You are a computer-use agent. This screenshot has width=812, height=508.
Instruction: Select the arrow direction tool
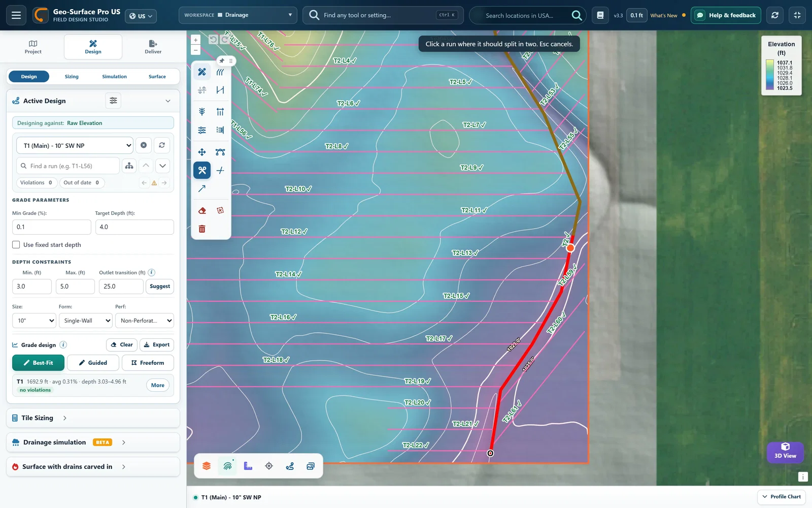point(202,188)
